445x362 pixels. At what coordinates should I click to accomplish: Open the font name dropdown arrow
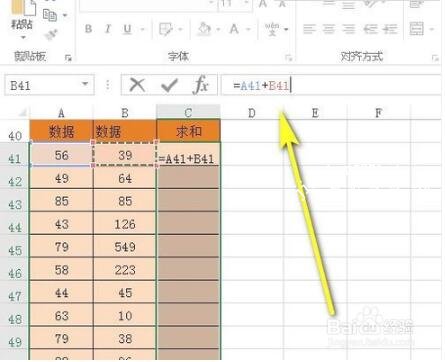pos(211,3)
